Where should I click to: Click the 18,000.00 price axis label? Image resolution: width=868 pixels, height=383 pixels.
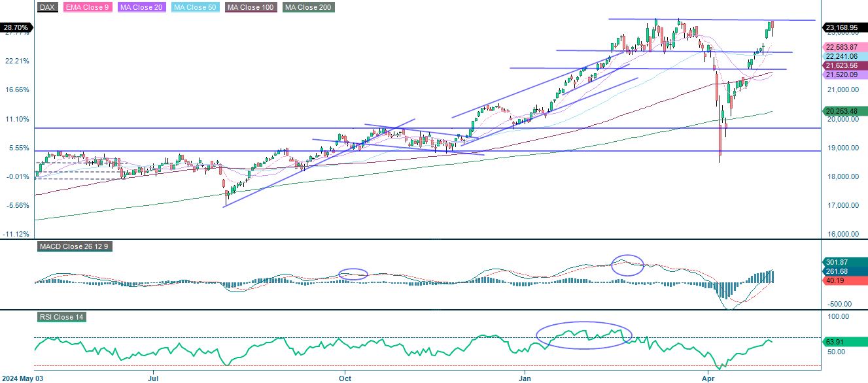[842, 176]
